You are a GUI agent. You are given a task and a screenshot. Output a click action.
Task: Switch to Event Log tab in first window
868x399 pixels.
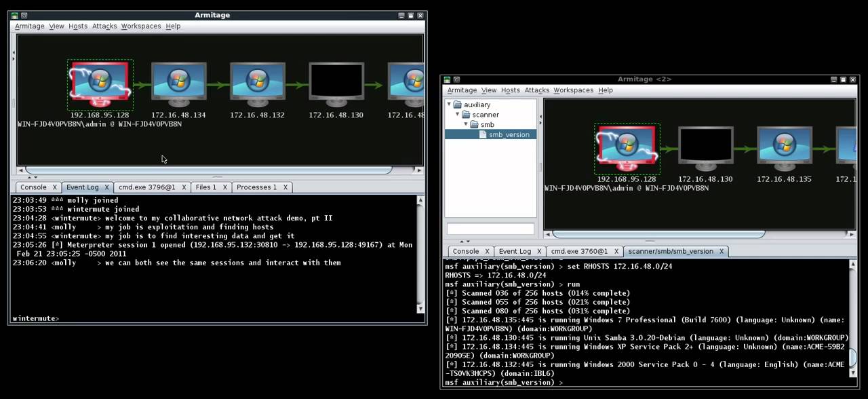(83, 187)
